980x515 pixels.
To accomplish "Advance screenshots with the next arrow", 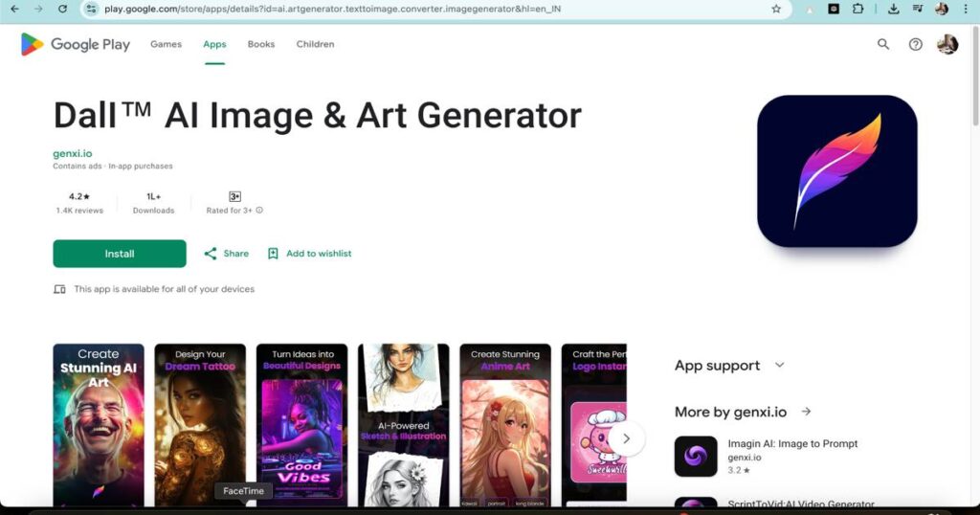I will [626, 438].
